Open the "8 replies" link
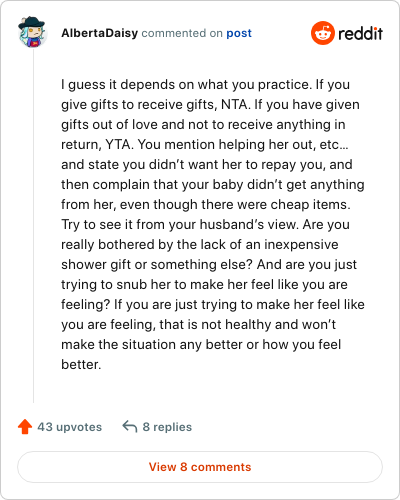The width and height of the screenshot is (400, 500). pos(167,427)
